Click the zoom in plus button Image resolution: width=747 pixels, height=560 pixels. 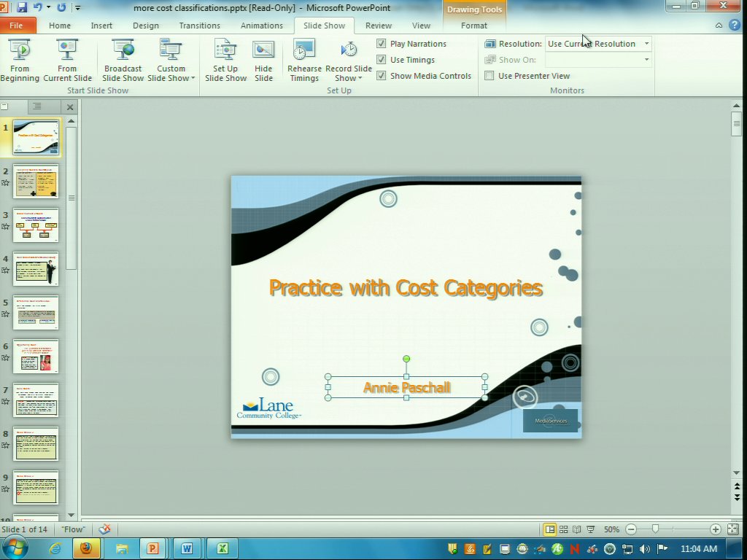[715, 529]
